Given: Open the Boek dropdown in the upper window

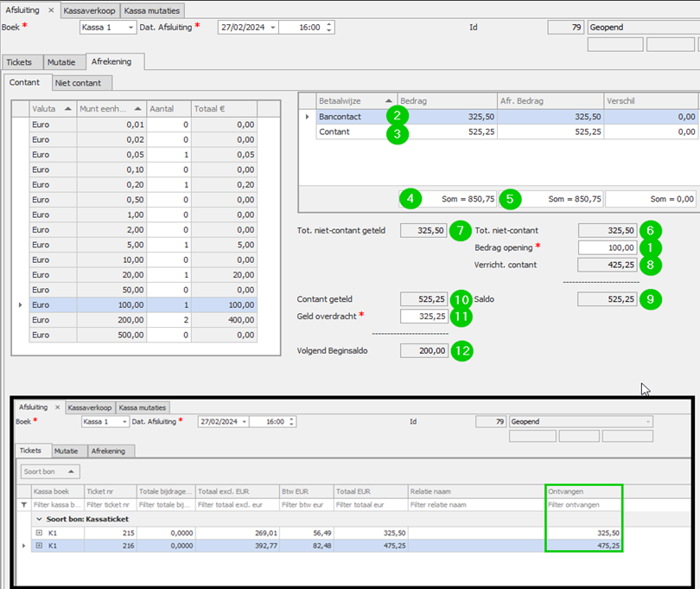Looking at the screenshot, I should (130, 28).
